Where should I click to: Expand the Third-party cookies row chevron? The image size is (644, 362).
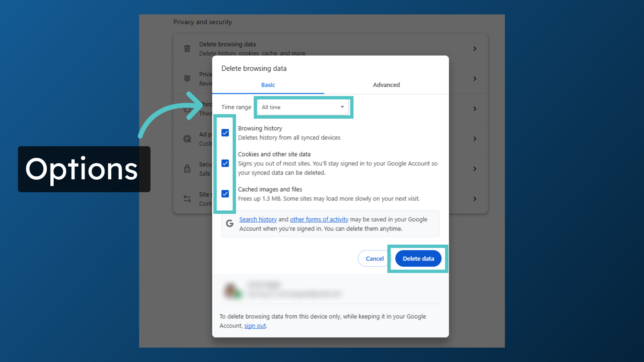[475, 109]
